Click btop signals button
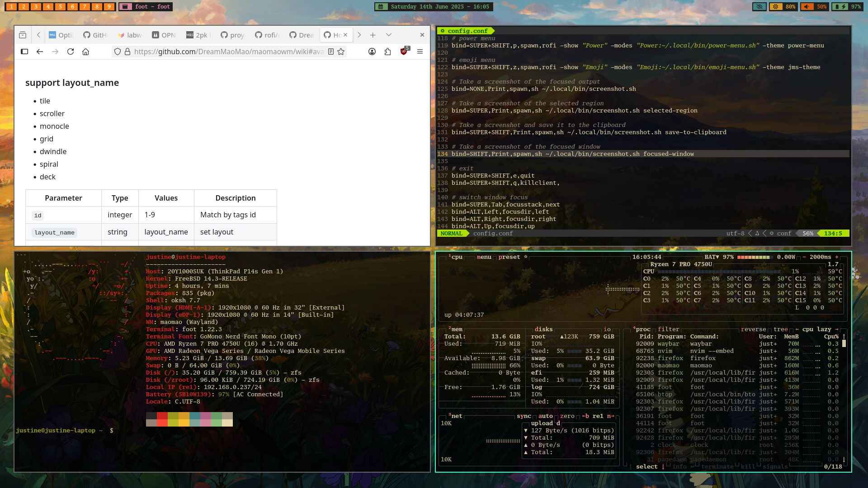The height and width of the screenshot is (488, 868). 775,467
